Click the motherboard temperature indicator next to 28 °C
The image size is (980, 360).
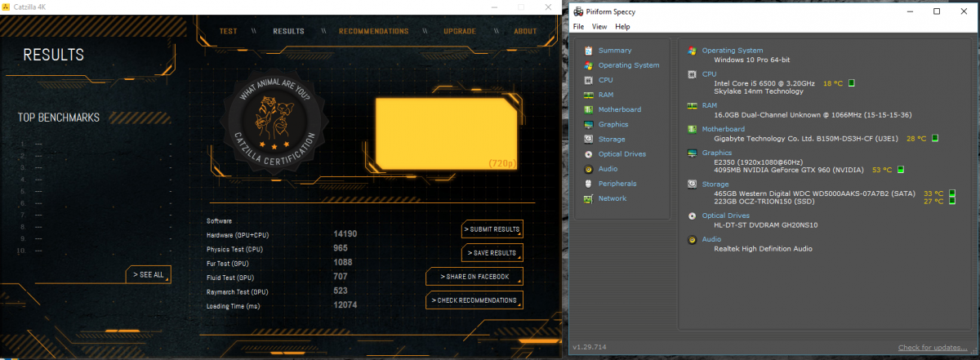(x=935, y=138)
